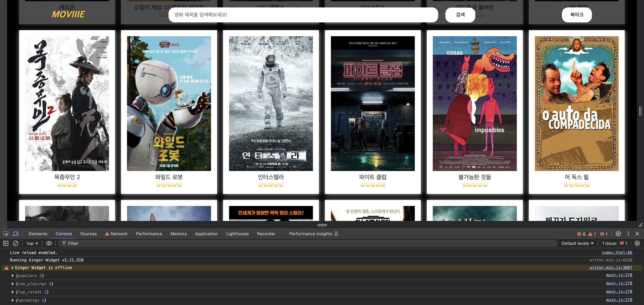The image size is (644, 305).
Task: Click the console settings gear icon
Action: point(637,243)
